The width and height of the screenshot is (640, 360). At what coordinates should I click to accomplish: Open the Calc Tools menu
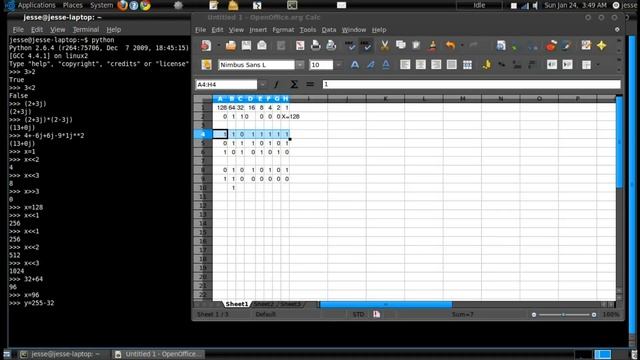(x=308, y=30)
